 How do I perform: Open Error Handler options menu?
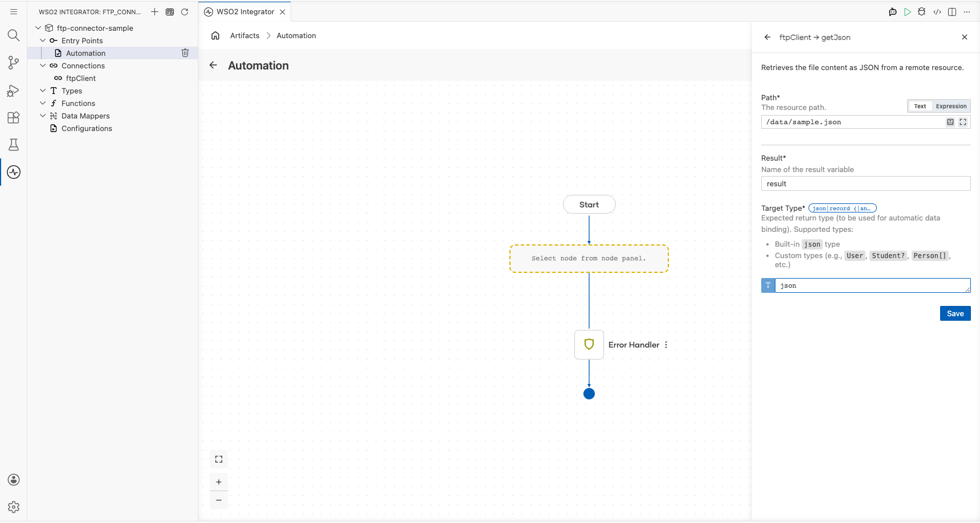[x=666, y=345]
